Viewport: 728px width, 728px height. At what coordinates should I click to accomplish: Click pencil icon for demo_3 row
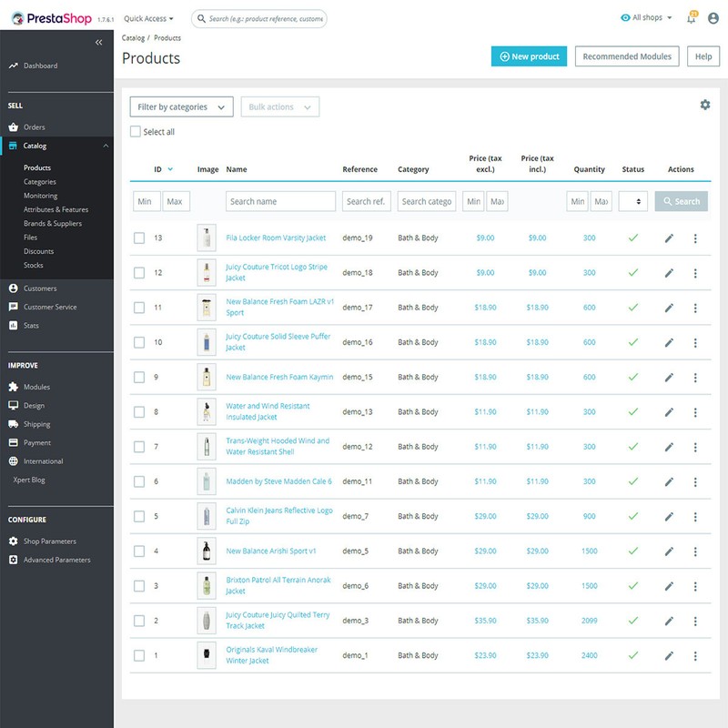click(x=669, y=622)
